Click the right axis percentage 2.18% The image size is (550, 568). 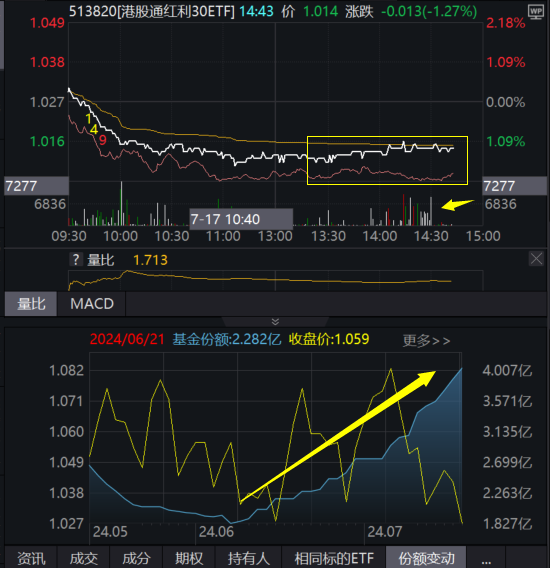click(505, 23)
